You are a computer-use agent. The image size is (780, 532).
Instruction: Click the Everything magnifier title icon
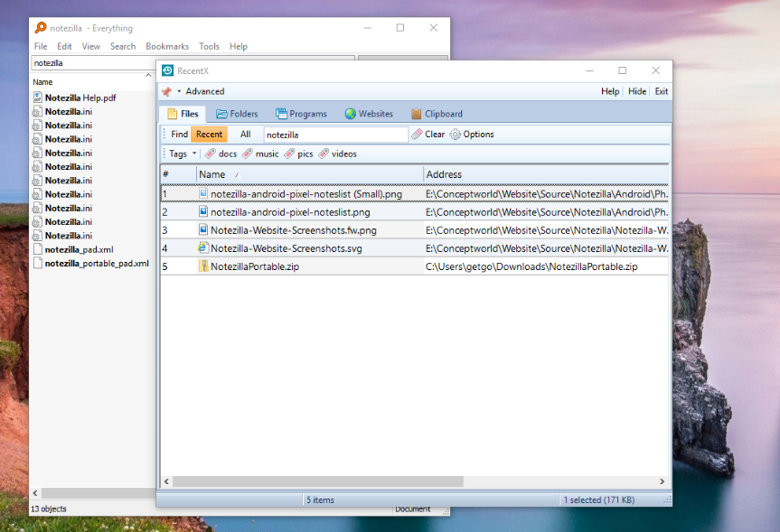click(41, 28)
